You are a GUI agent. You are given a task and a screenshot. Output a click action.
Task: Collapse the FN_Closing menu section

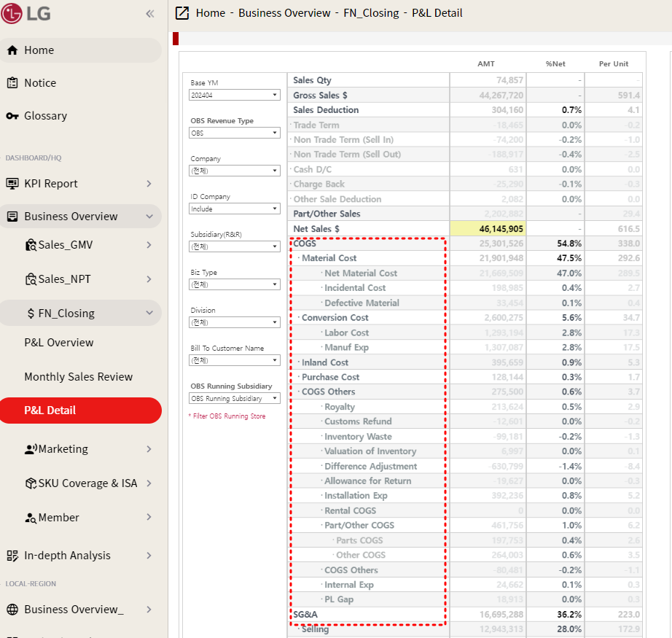click(x=149, y=314)
